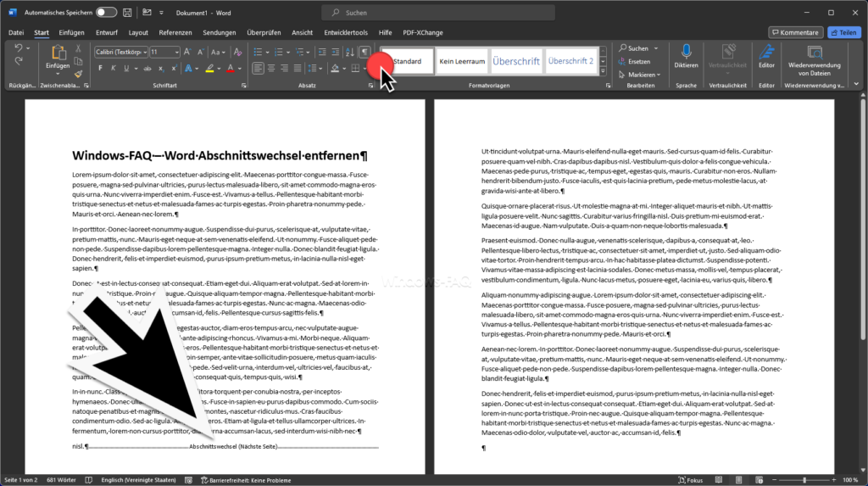The width and height of the screenshot is (868, 486).
Task: Switch to the Entwurf tab
Action: point(106,32)
